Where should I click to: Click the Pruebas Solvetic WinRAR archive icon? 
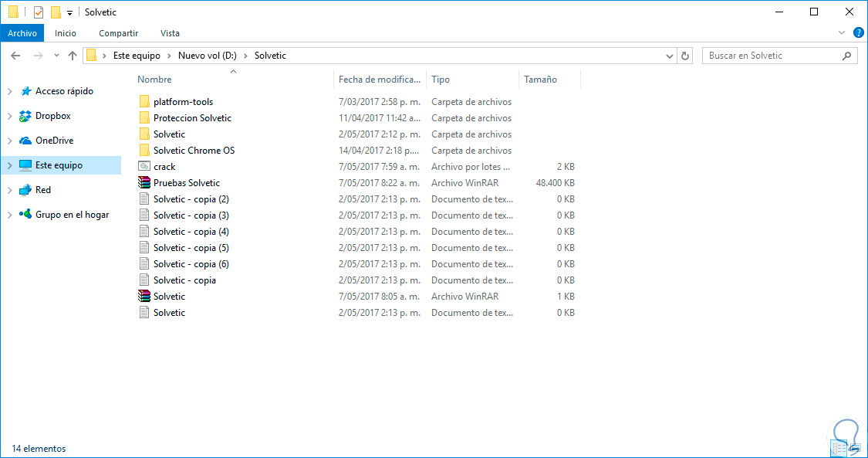pyautogui.click(x=144, y=183)
